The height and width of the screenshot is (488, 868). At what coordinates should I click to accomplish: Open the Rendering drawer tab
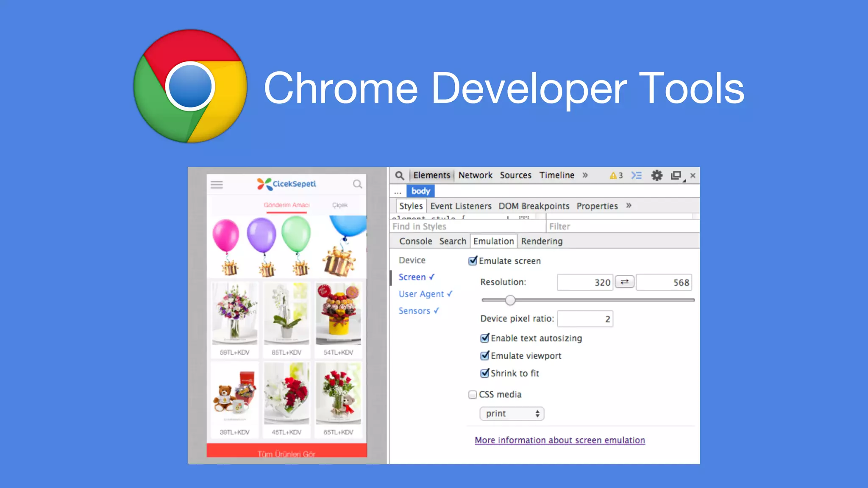click(542, 241)
